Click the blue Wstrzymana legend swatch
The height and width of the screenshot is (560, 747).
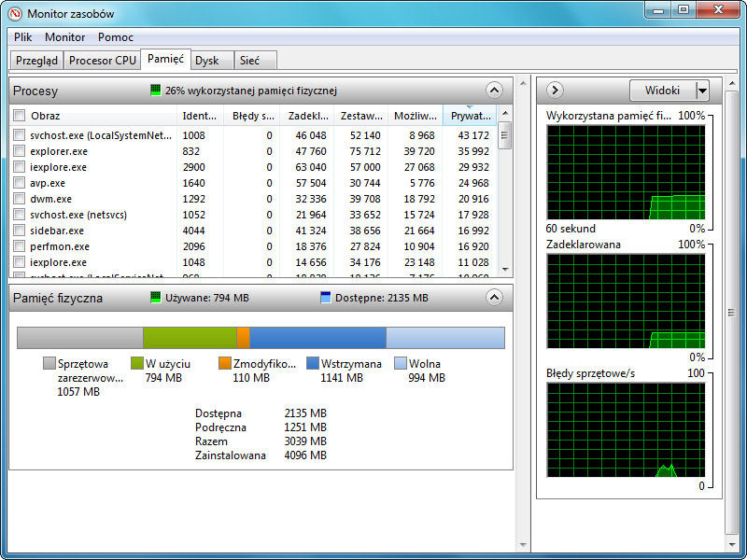pyautogui.click(x=313, y=363)
